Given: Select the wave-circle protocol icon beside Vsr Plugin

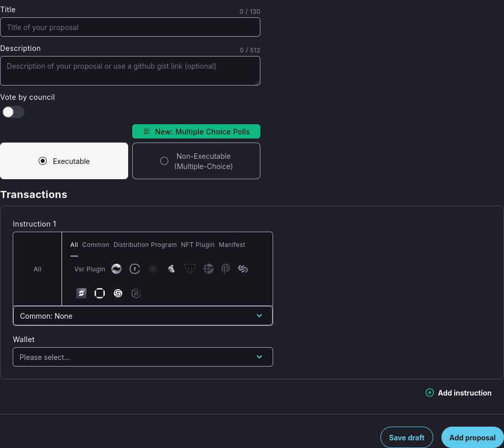Looking at the screenshot, I should [x=116, y=269].
